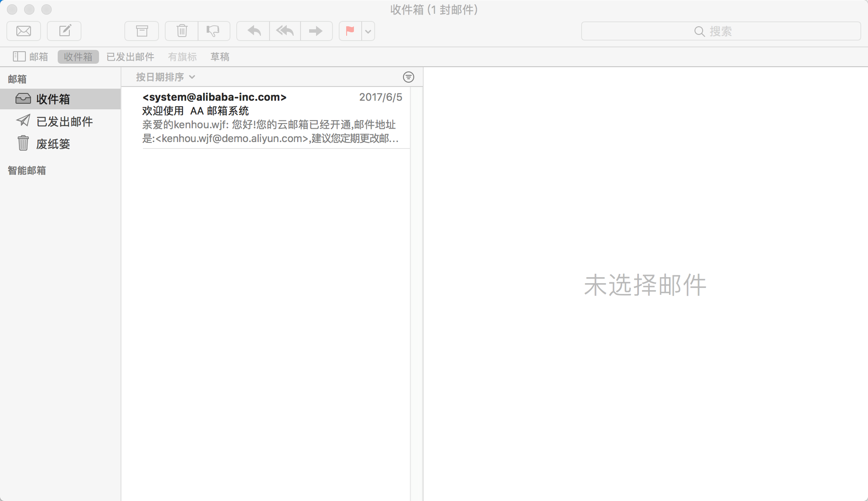868x501 pixels.
Task: Flag the message with red flag icon
Action: 350,31
